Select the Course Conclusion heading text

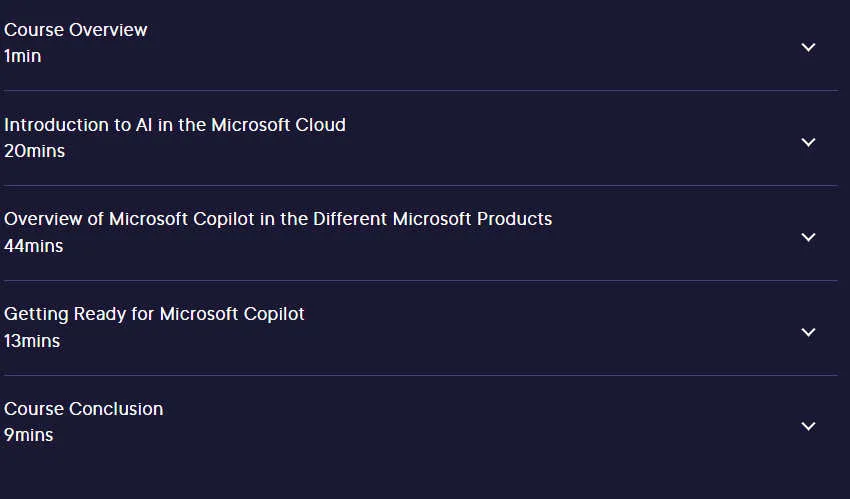(x=83, y=409)
